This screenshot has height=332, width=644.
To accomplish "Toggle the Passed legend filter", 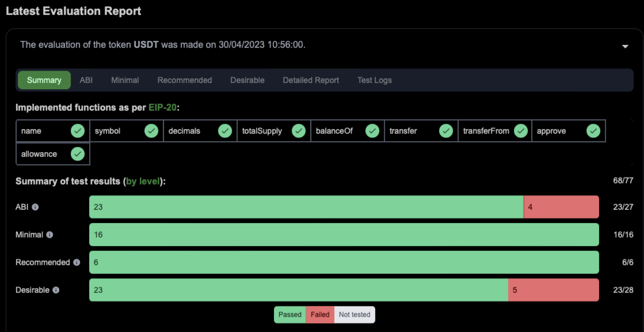I will pos(290,314).
